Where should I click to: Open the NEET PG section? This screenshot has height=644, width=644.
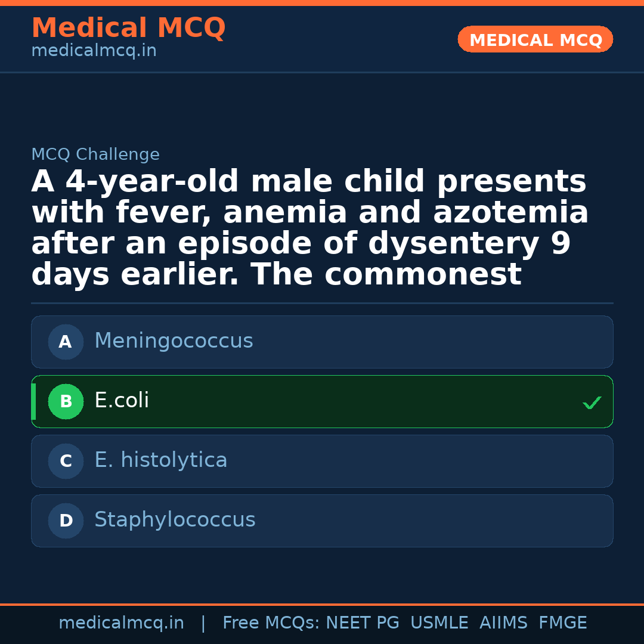[362, 622]
